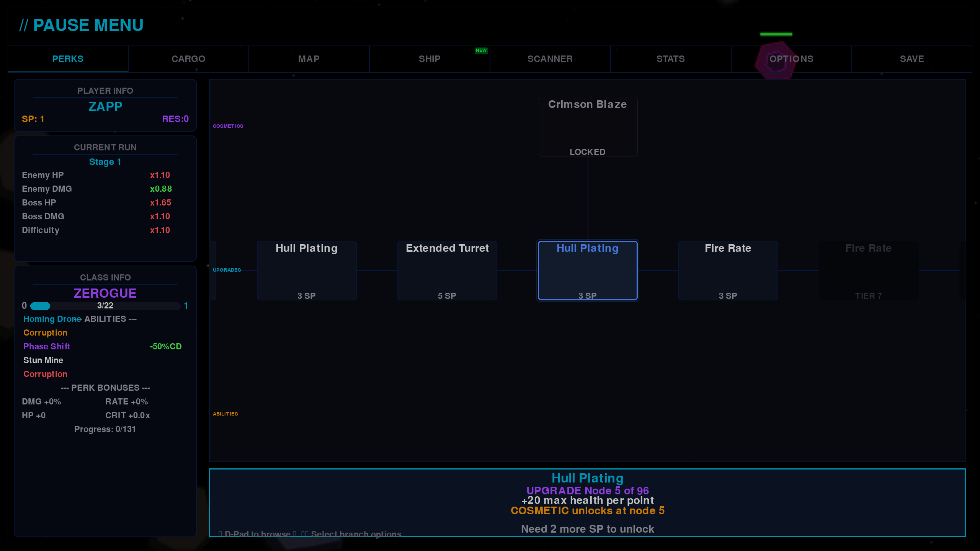Switch to the SCANNER tab
The height and width of the screenshot is (551, 980).
click(x=550, y=59)
